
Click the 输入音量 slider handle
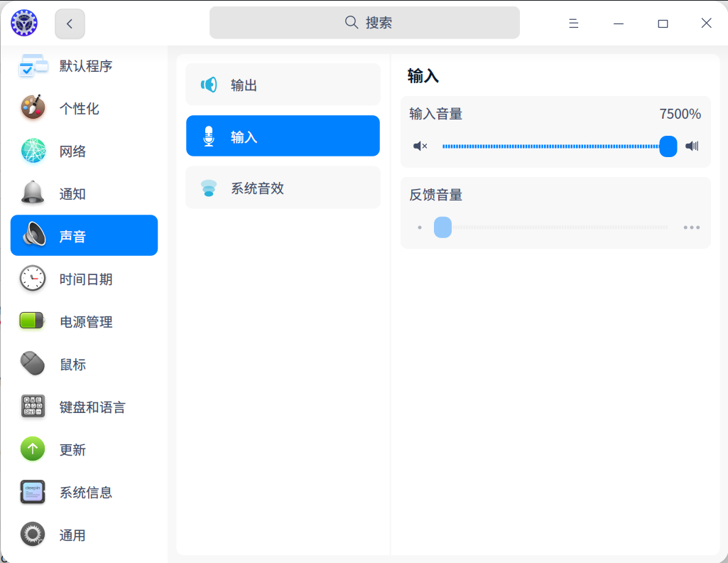668,146
